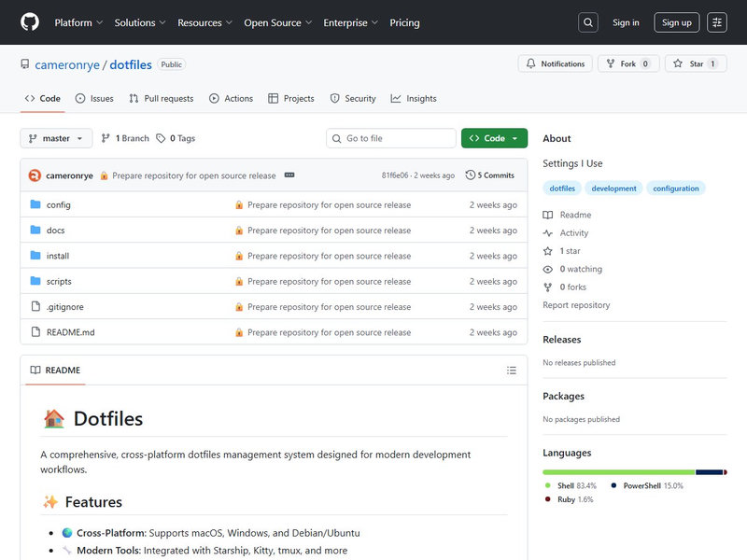Expand the Platform menu
747x560 pixels.
pyautogui.click(x=78, y=22)
